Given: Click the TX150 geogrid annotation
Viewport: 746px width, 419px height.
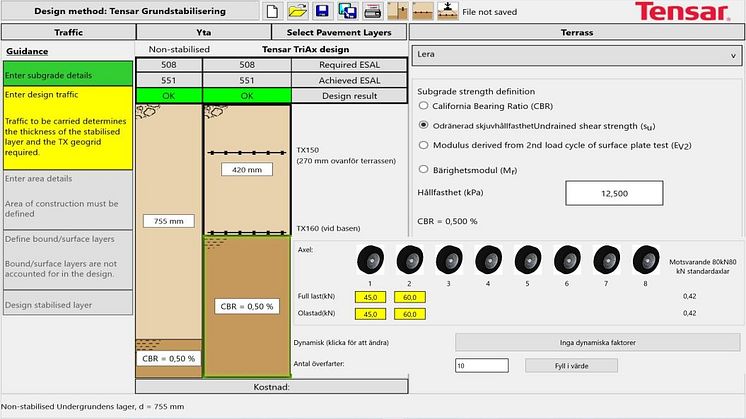Looking at the screenshot, I should (x=346, y=155).
